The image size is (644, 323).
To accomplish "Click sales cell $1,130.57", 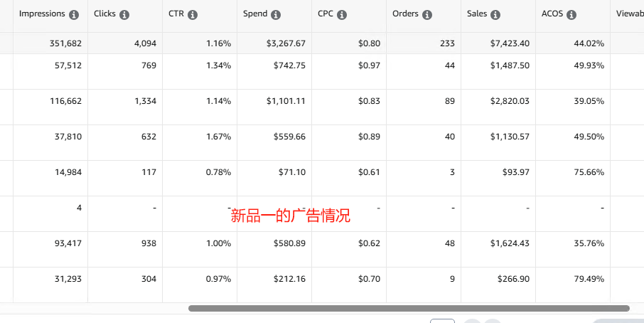I will tap(510, 137).
